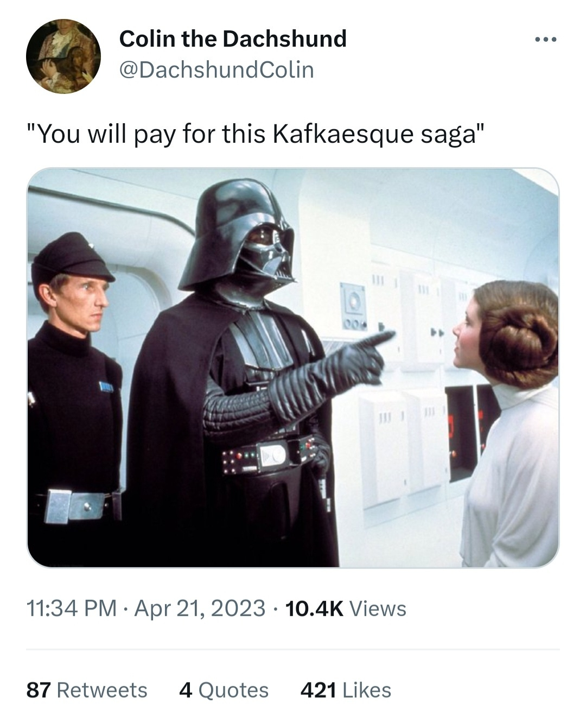View the 10.4K Views analytics
The width and height of the screenshot is (586, 728).
[345, 608]
